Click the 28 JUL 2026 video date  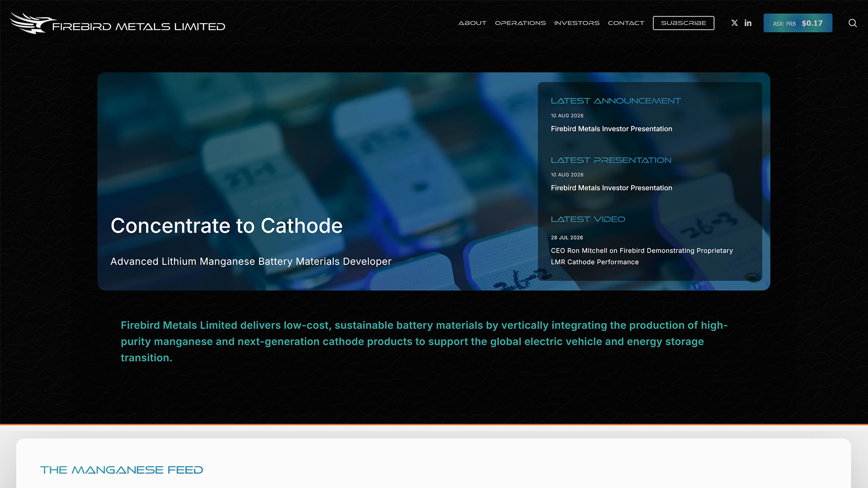tap(567, 238)
